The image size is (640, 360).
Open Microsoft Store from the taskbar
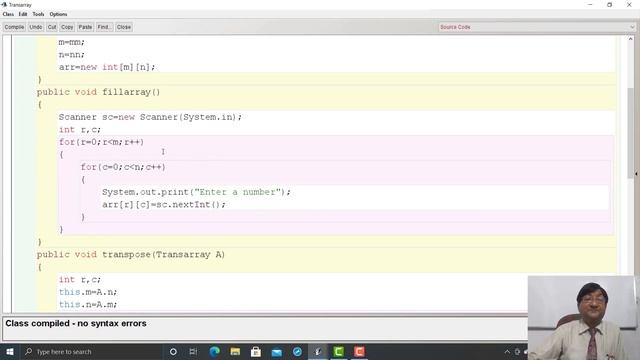(256, 351)
